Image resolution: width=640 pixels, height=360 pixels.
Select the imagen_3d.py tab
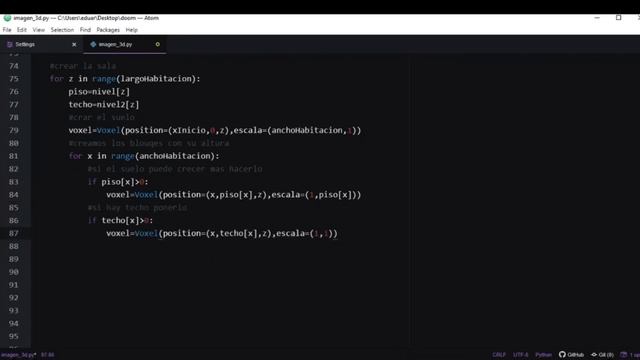pyautogui.click(x=124, y=44)
